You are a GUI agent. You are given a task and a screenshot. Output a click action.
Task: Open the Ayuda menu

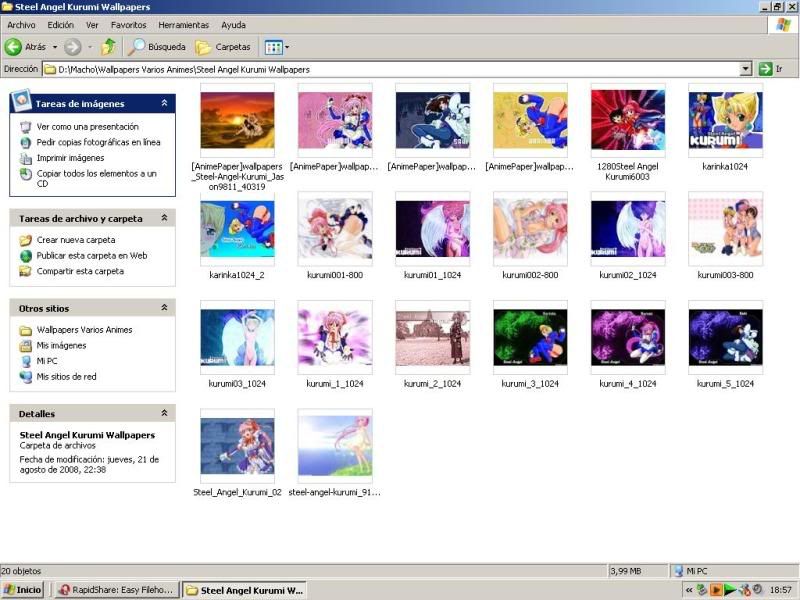click(x=234, y=25)
